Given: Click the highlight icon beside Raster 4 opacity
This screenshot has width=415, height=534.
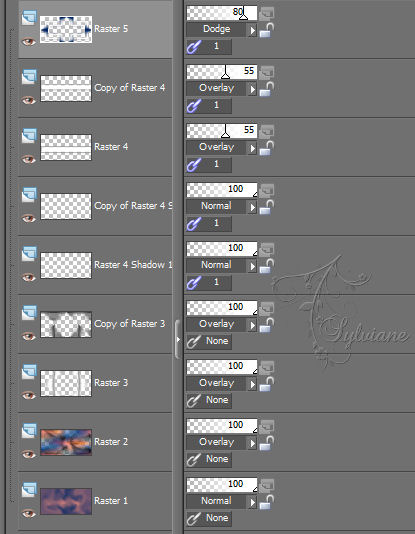Looking at the screenshot, I should (x=267, y=131).
